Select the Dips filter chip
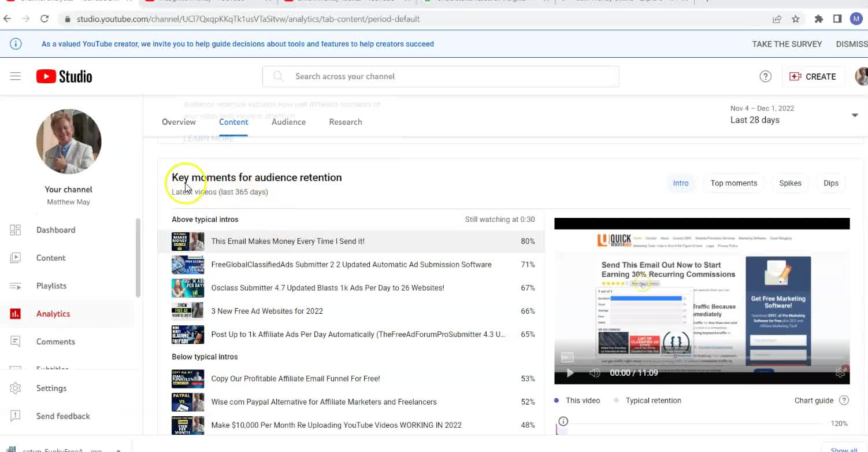 click(831, 183)
